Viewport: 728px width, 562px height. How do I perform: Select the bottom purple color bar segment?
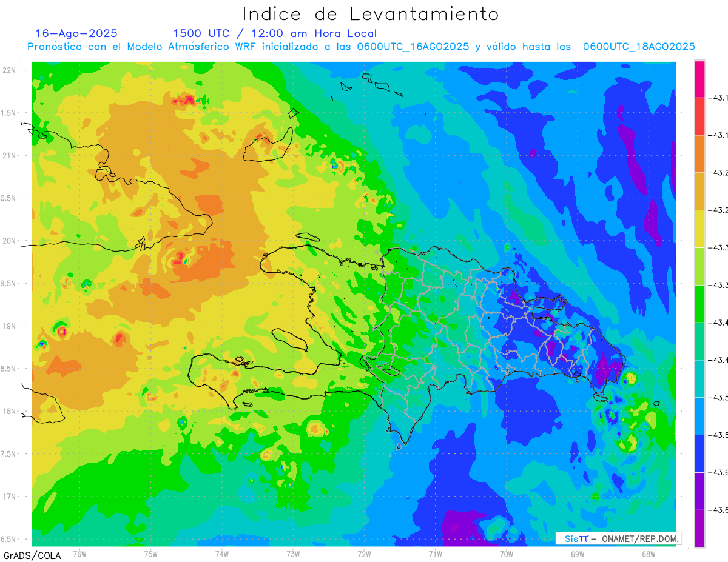coord(699,529)
